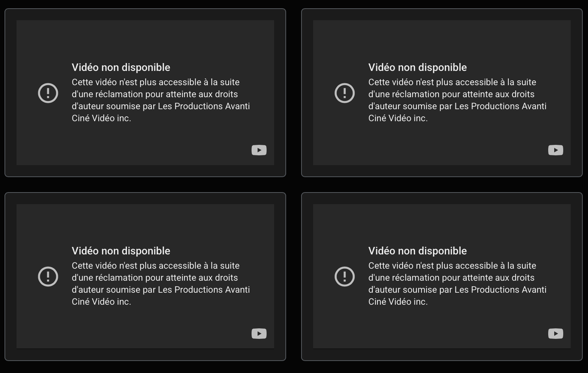Click the top-right "Vidéo non disponible" heading

point(418,68)
